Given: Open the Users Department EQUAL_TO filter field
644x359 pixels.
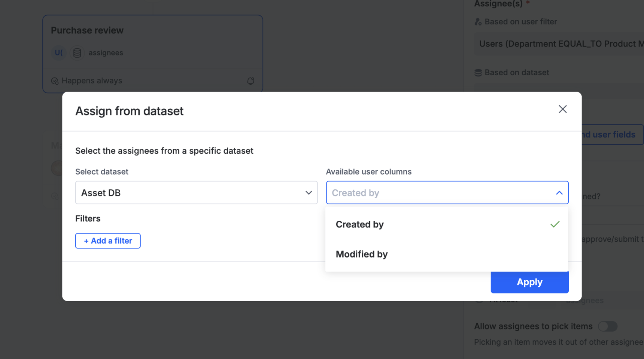Looking at the screenshot, I should [x=559, y=44].
